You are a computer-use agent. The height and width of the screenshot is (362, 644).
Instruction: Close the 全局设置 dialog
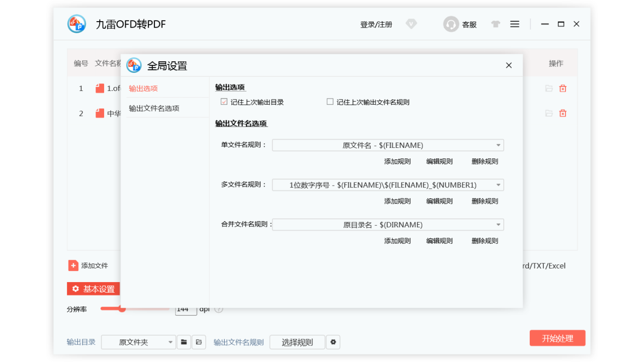pos(509,65)
